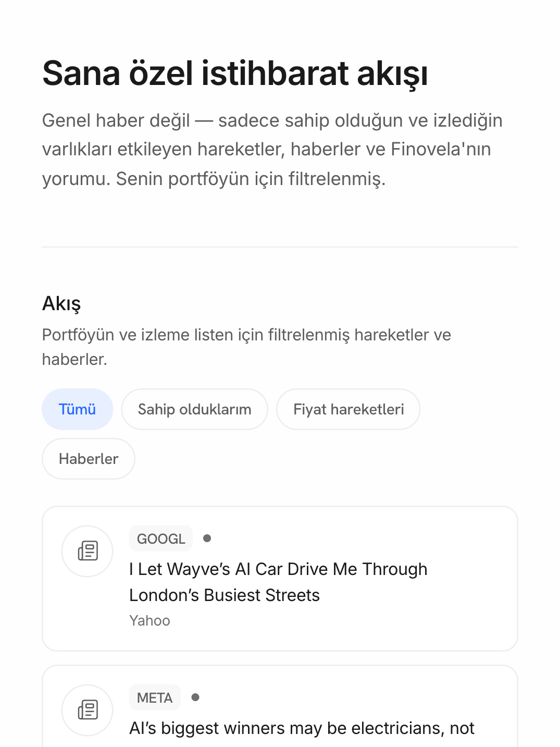Select the Tümü filter chip
The width and height of the screenshot is (560, 747).
click(x=77, y=409)
